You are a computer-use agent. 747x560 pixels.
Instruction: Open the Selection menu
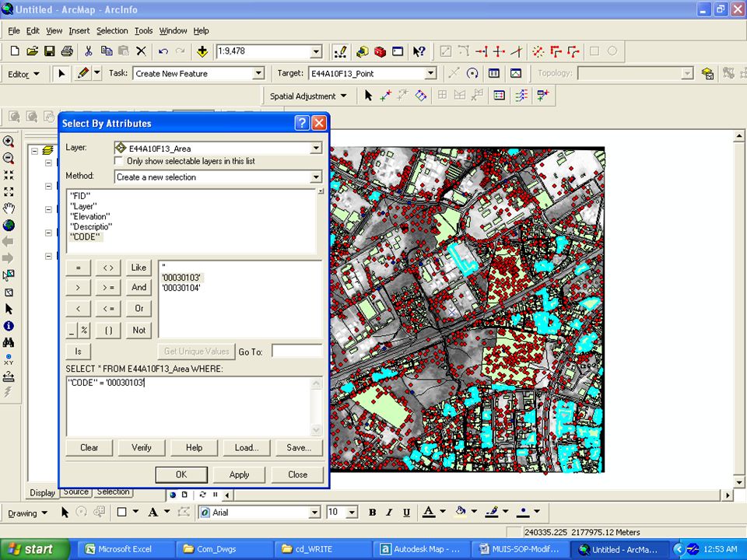[112, 30]
